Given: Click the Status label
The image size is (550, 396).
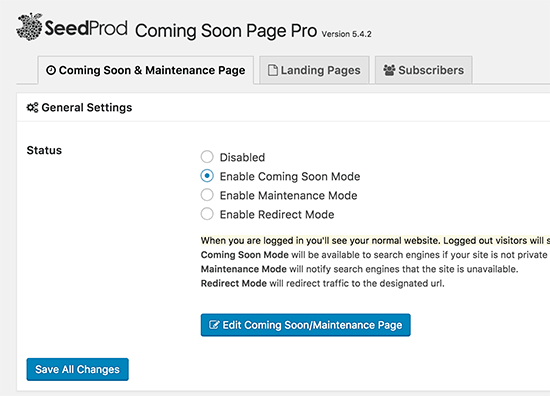Looking at the screenshot, I should tap(44, 150).
